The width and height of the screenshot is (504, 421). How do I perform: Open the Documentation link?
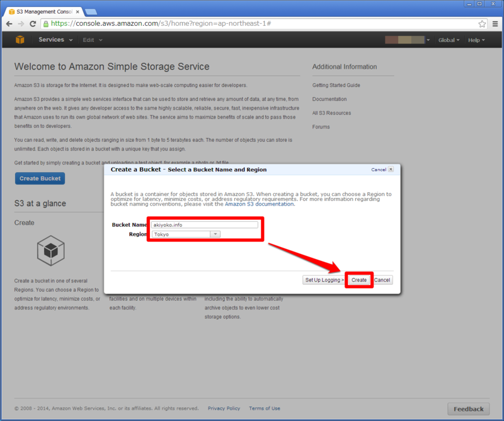click(x=329, y=99)
